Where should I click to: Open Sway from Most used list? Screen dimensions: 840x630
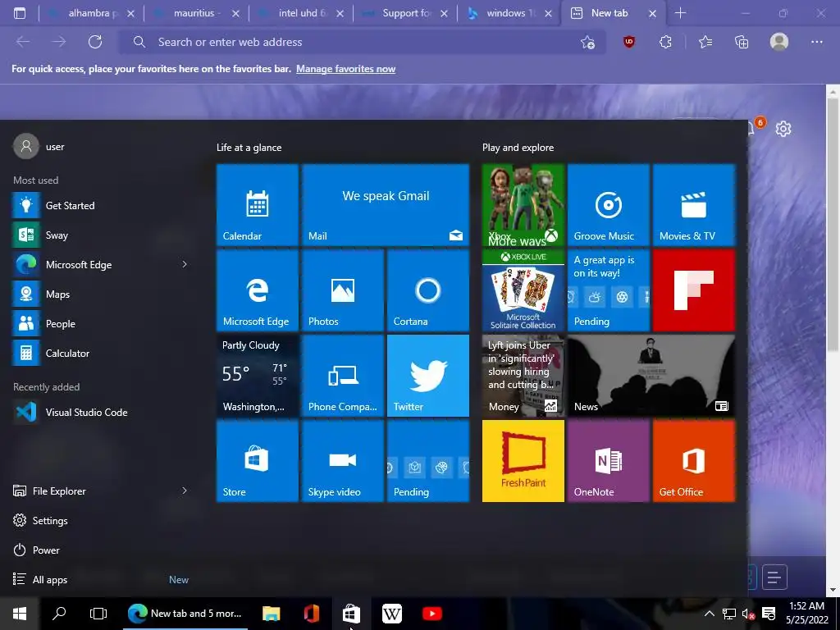pyautogui.click(x=102, y=235)
